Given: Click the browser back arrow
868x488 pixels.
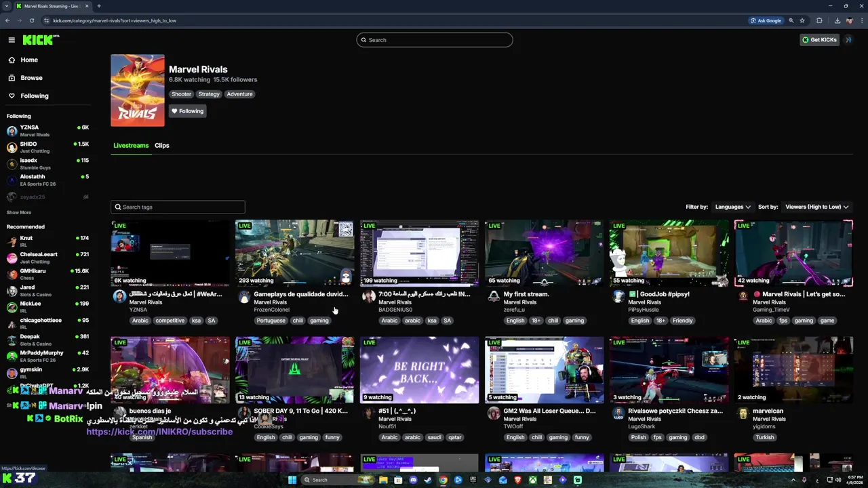Looking at the screenshot, I should (x=7, y=20).
